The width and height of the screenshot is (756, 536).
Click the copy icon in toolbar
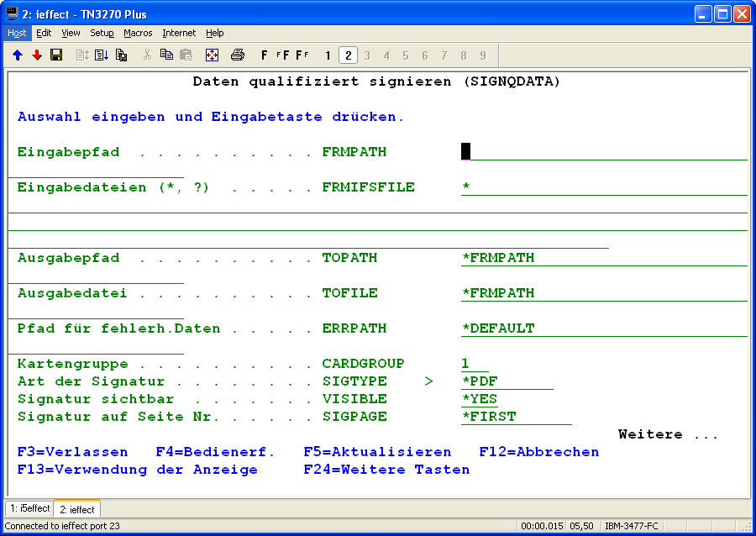click(x=166, y=55)
